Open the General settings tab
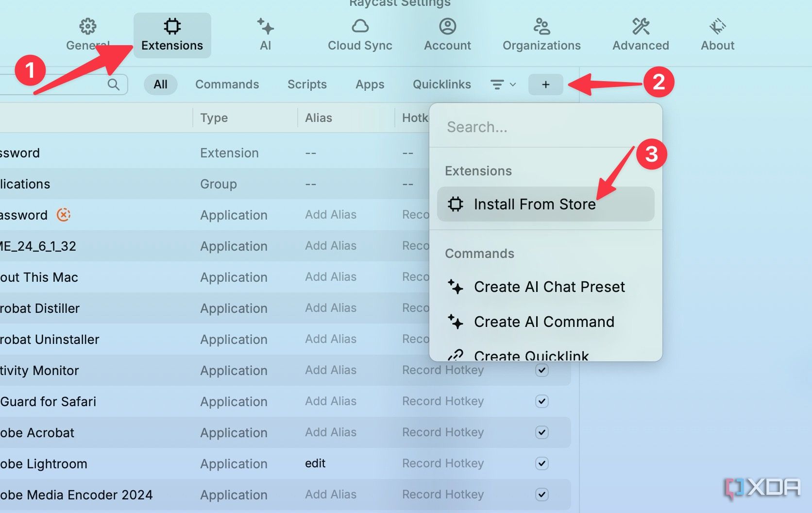This screenshot has width=812, height=513. [x=88, y=35]
